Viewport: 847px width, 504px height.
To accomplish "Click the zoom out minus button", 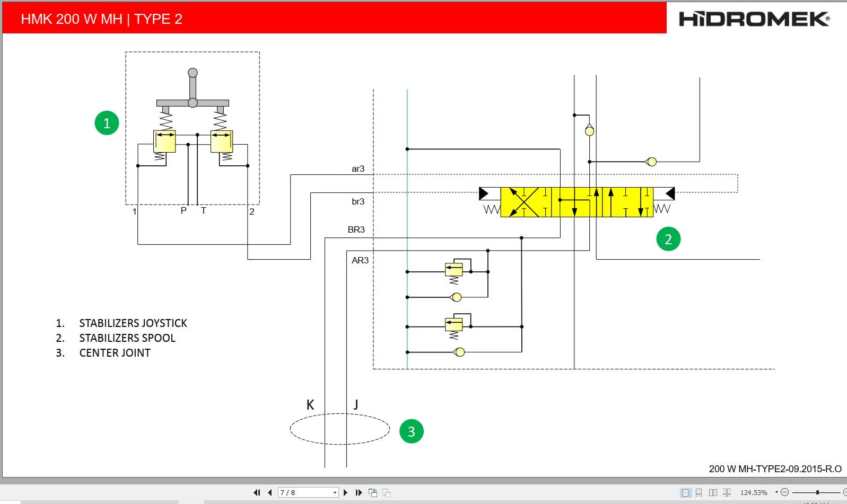I will point(785,492).
